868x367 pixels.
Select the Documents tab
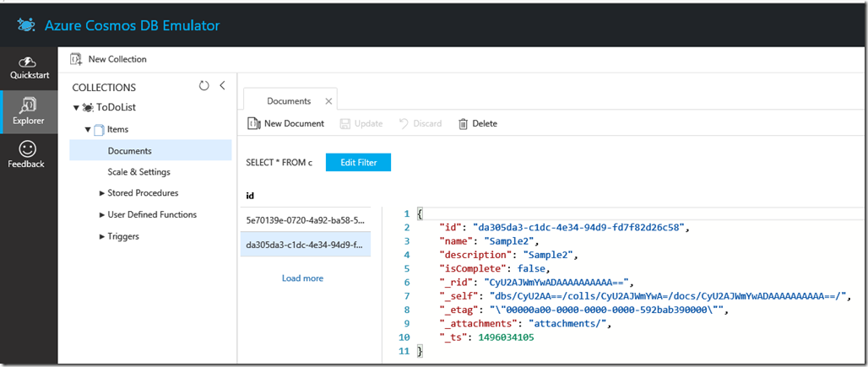(289, 101)
